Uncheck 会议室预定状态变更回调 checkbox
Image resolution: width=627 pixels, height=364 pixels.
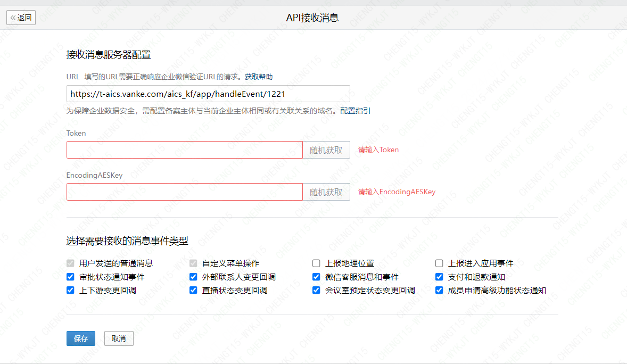[x=316, y=290]
